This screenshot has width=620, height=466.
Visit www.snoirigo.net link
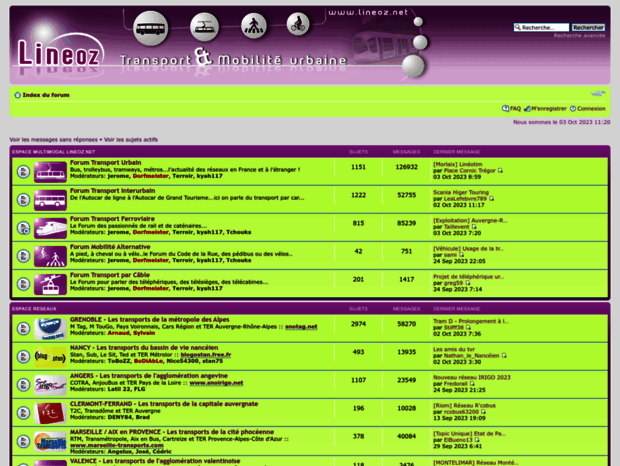[216, 383]
